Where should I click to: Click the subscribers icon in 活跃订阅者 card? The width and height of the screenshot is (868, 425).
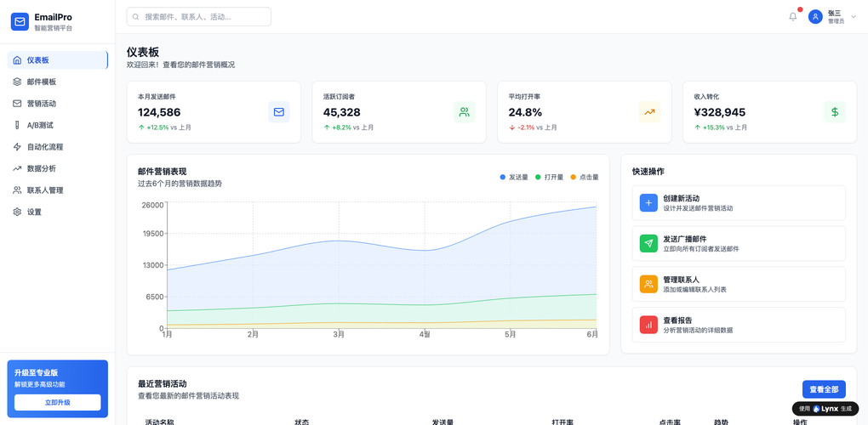point(464,112)
